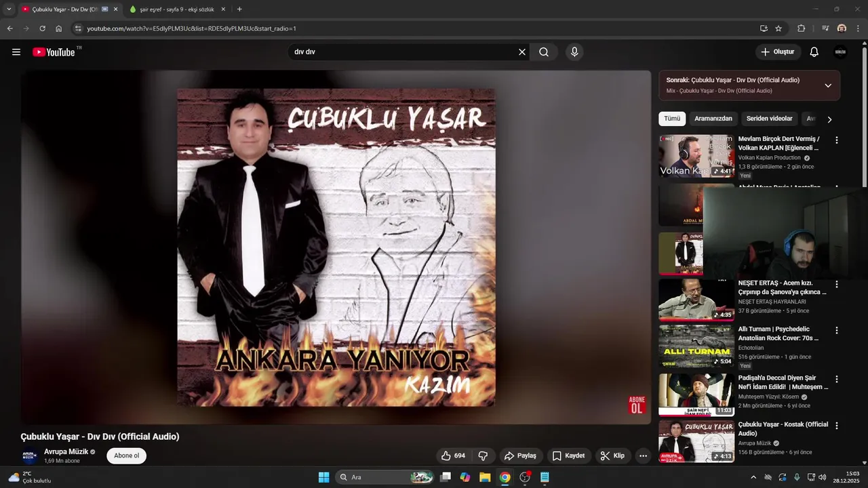Open Allı Turnam Psychedelic Anatolian Rock thumbnail
The width and height of the screenshot is (868, 488).
tap(696, 346)
